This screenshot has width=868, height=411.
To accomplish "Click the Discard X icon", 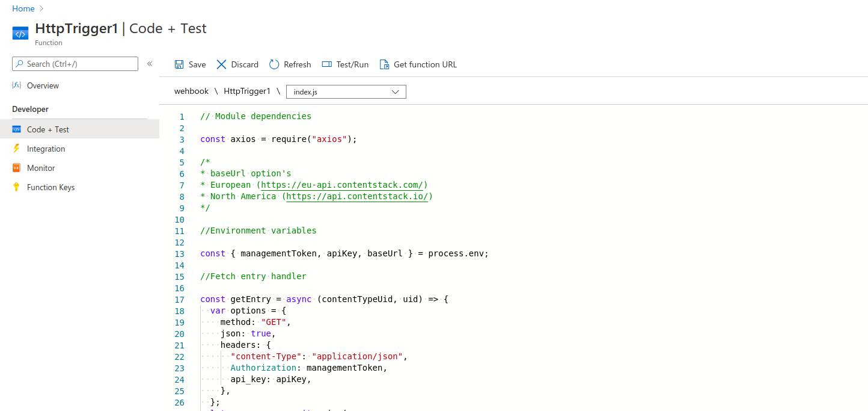I will 222,64.
